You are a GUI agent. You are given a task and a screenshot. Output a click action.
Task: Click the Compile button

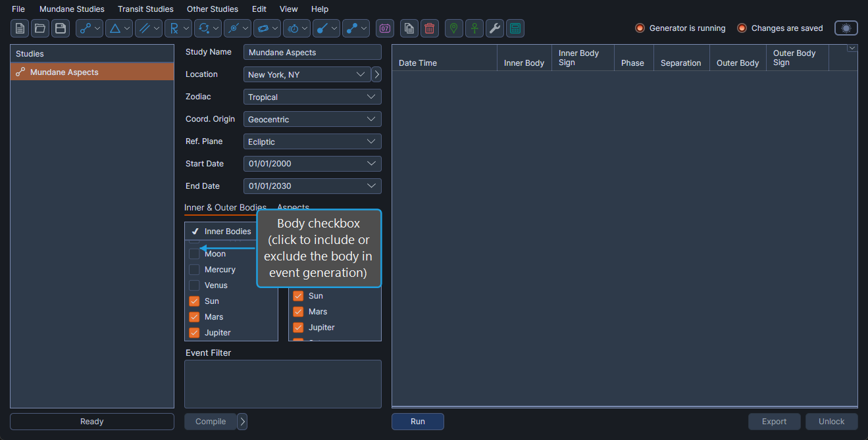tap(211, 422)
